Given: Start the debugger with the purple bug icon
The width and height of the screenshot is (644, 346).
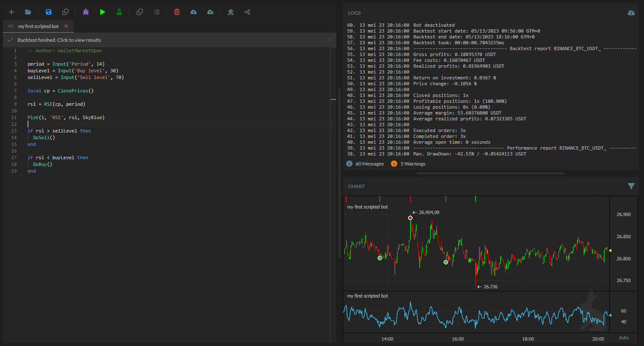Looking at the screenshot, I should pyautogui.click(x=86, y=12).
